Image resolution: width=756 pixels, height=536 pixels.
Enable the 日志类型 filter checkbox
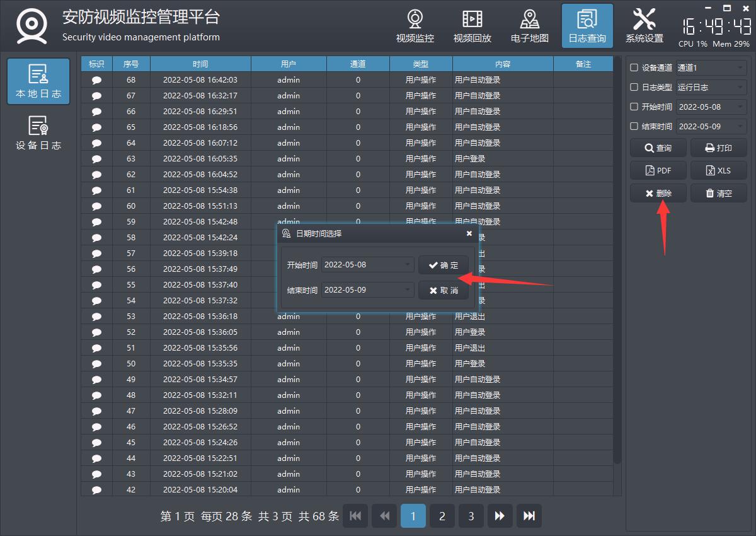coord(634,87)
